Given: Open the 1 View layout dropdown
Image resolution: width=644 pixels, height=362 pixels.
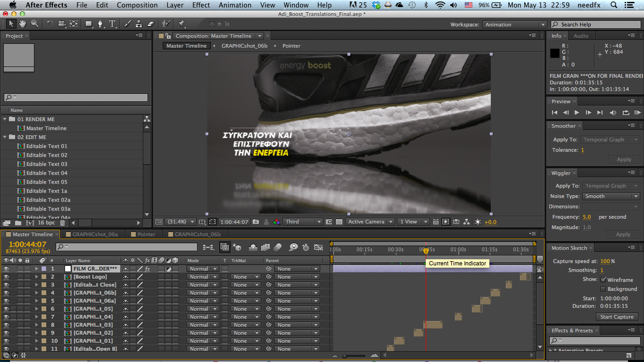Looking at the screenshot, I should click(413, 222).
